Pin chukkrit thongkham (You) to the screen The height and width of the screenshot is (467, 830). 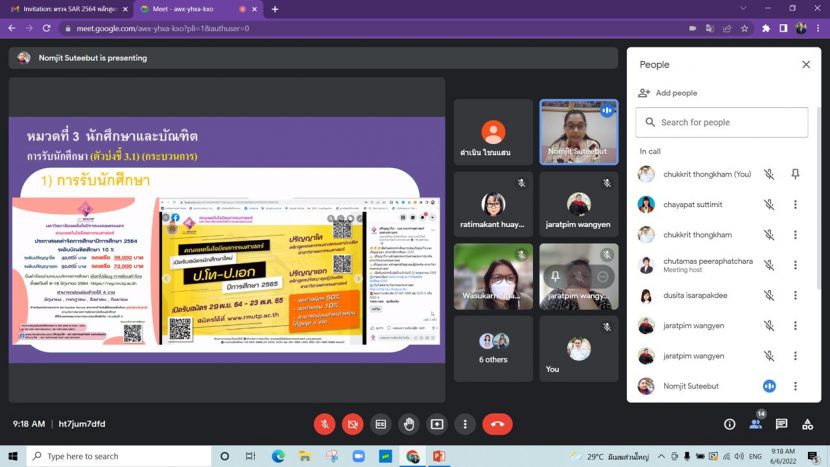pos(795,174)
